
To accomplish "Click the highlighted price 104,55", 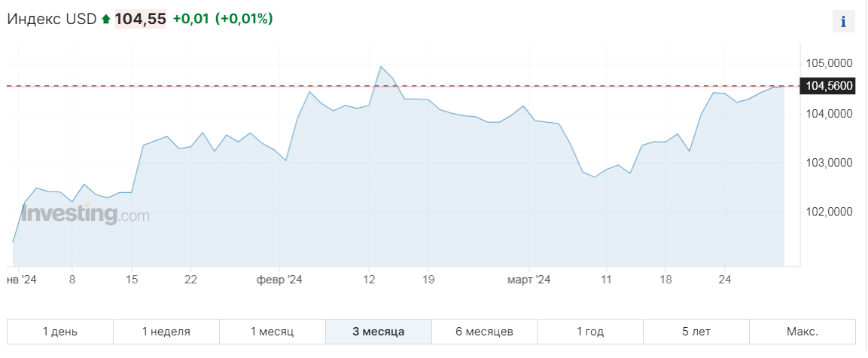I will (x=140, y=19).
